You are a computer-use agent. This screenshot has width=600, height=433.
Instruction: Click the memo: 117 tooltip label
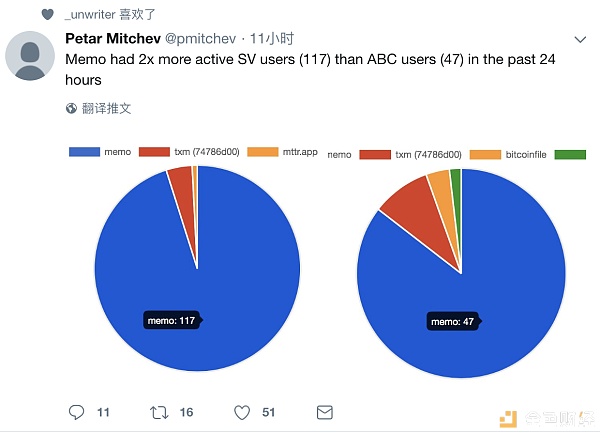point(171,321)
